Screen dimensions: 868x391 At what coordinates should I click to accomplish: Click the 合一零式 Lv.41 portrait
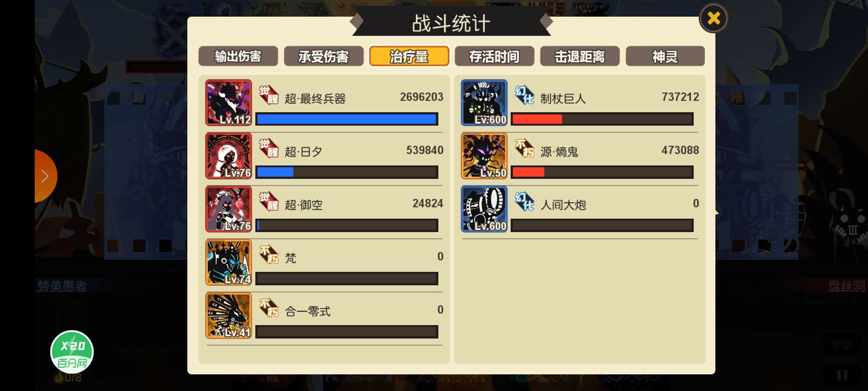pyautogui.click(x=229, y=316)
